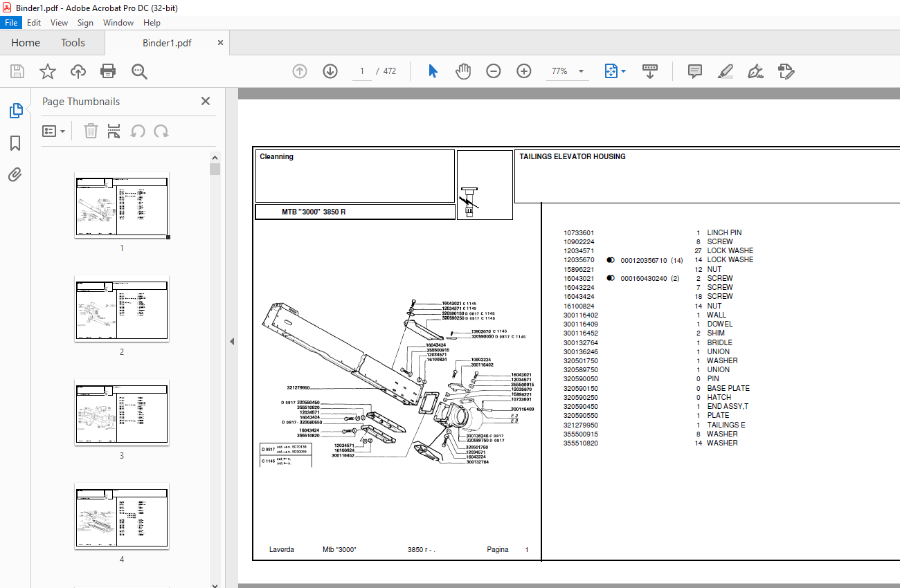Bookmark the document with the star icon
This screenshot has height=588, width=900.
(x=48, y=71)
